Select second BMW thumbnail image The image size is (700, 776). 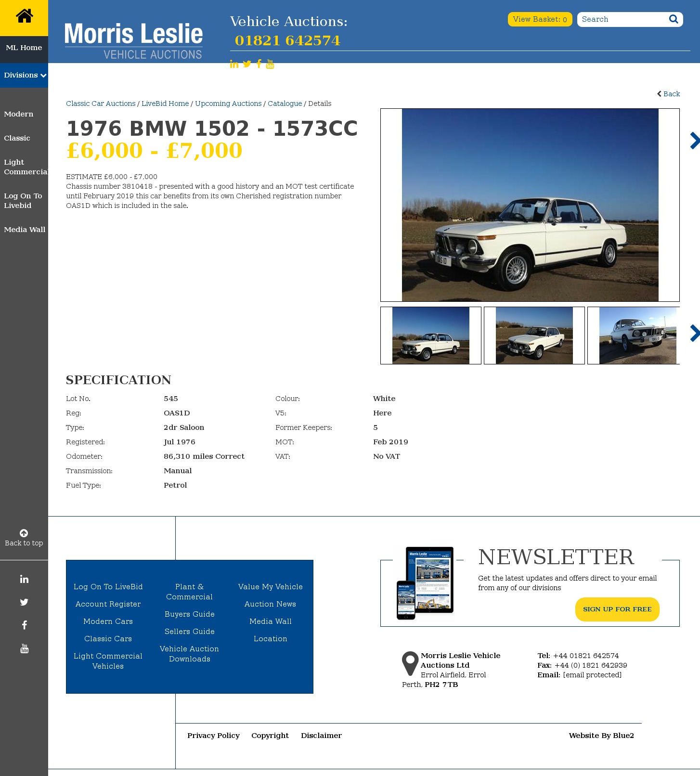(534, 336)
